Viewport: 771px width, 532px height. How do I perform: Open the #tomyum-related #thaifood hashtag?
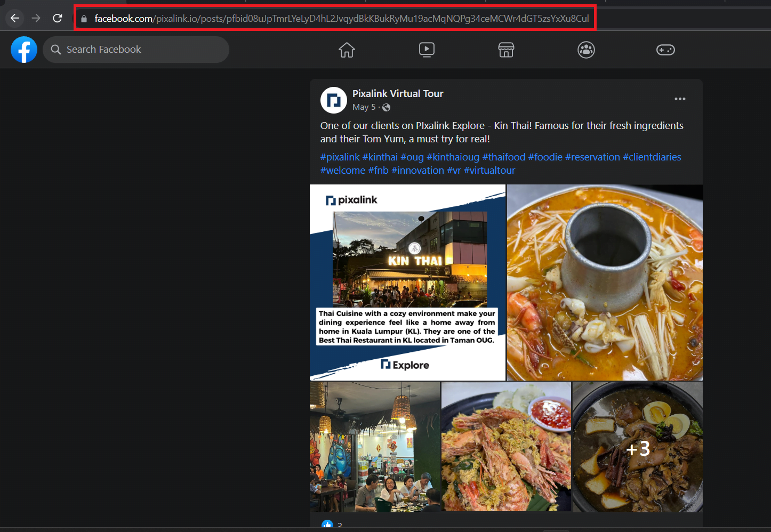click(x=503, y=157)
